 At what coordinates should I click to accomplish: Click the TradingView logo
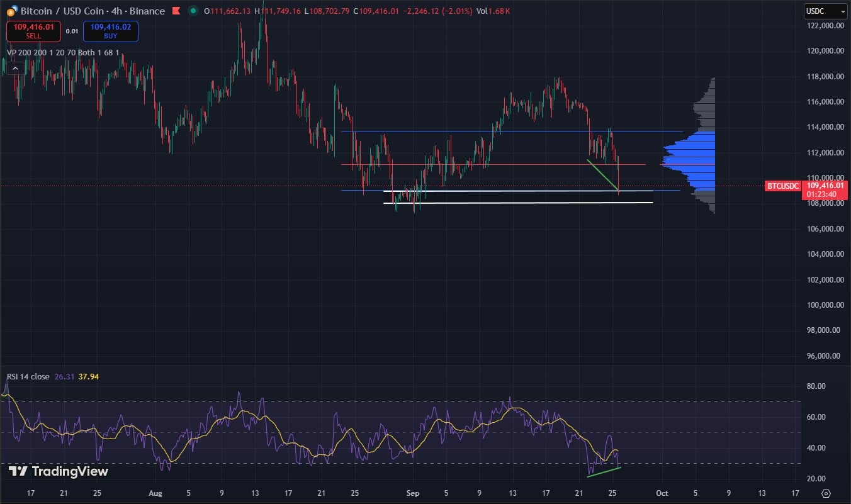click(x=58, y=471)
